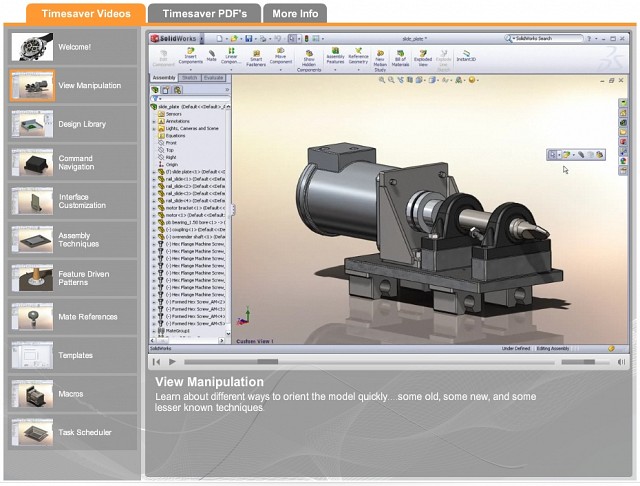Select the Macros video entry
The image size is (640, 486).
[73, 394]
